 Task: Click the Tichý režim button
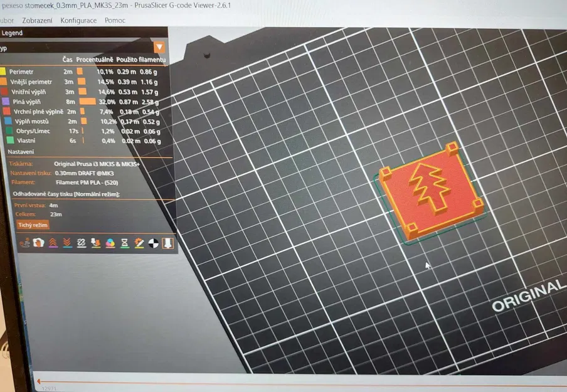[x=33, y=225]
